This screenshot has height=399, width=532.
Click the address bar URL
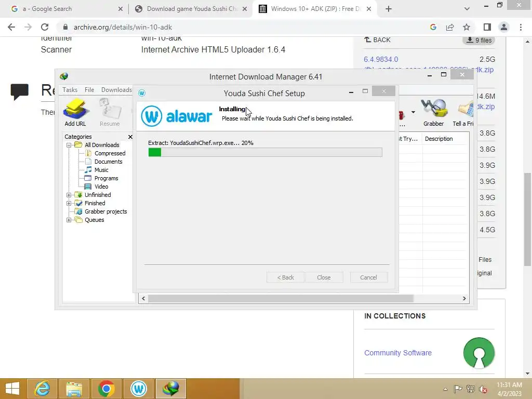tap(123, 27)
